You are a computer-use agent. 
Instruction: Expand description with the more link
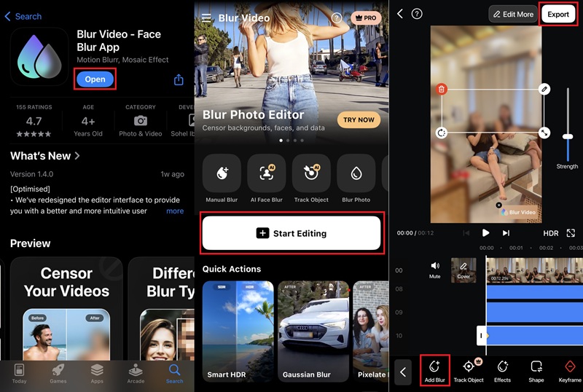pos(175,211)
